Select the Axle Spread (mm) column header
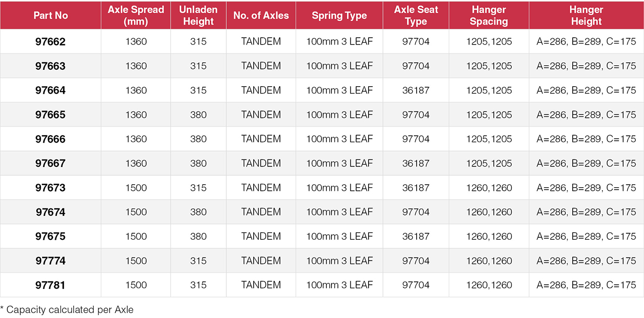This screenshot has width=644, height=318. (x=136, y=15)
